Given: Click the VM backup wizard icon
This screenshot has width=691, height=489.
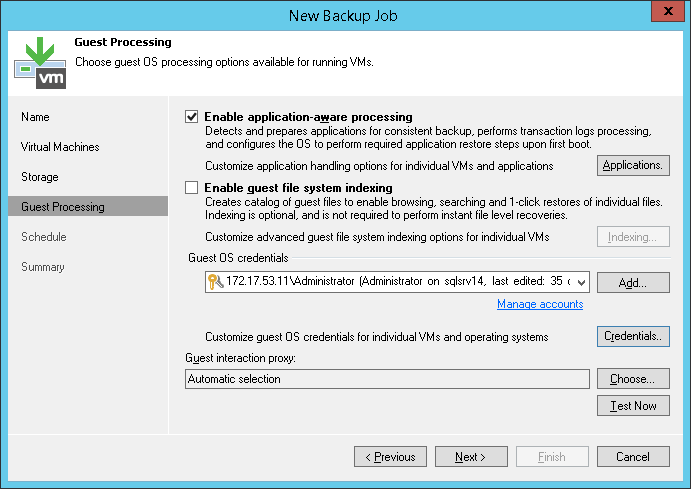Looking at the screenshot, I should point(40,62).
